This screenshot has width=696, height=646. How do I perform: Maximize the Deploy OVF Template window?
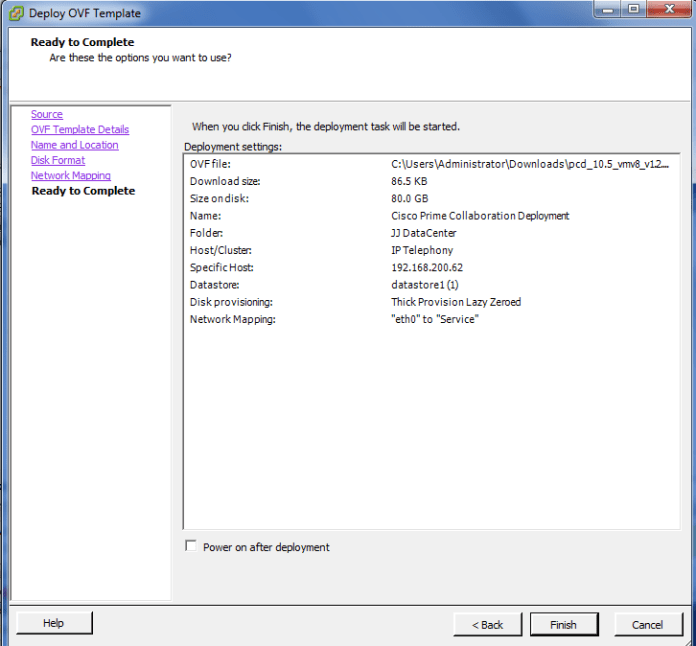pos(633,10)
